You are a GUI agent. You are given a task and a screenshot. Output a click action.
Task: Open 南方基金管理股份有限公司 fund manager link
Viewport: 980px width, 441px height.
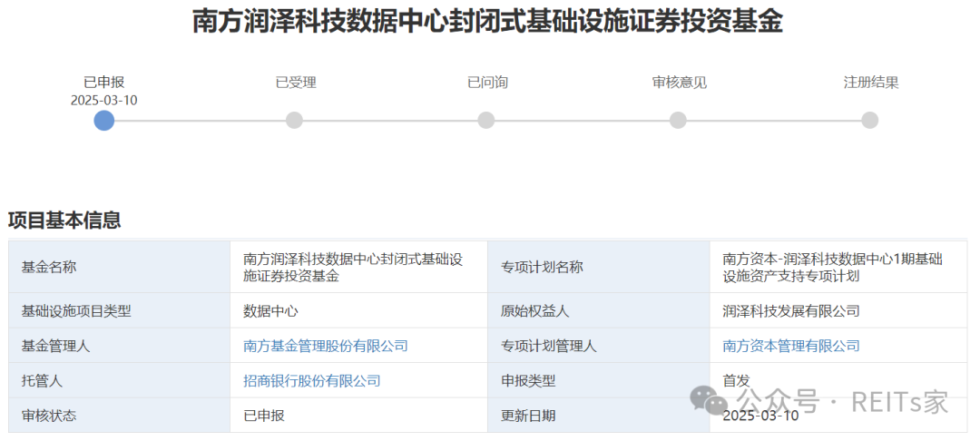pyautogui.click(x=326, y=346)
